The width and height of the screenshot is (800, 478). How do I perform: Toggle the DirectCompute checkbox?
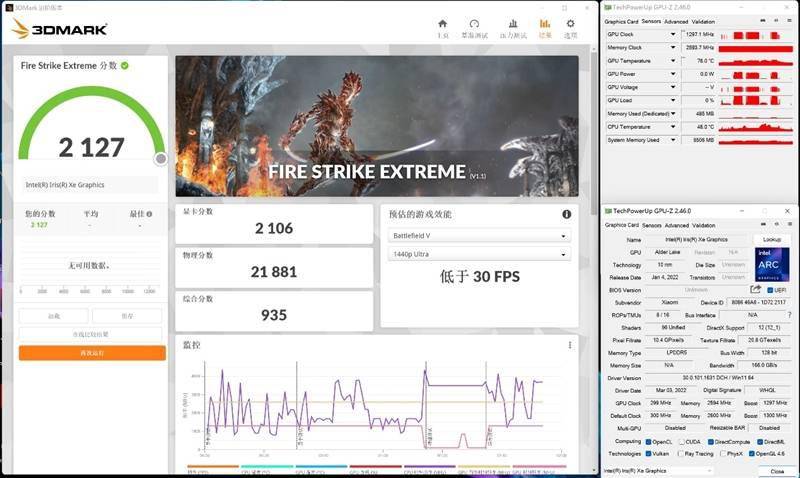(x=711, y=442)
